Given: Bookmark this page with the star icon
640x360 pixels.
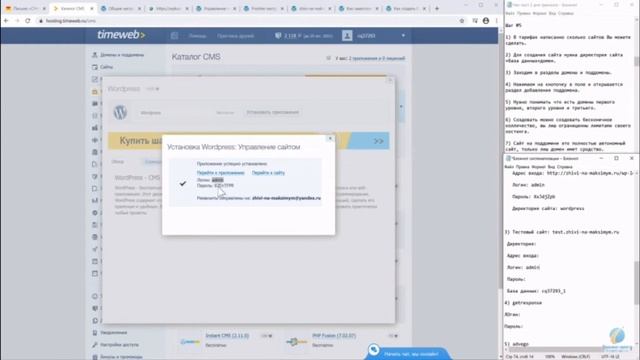Looking at the screenshot, I should click(462, 21).
